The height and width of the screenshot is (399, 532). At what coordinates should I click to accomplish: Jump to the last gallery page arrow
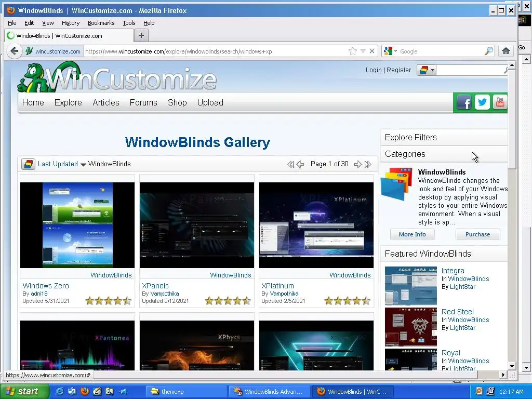tap(368, 165)
